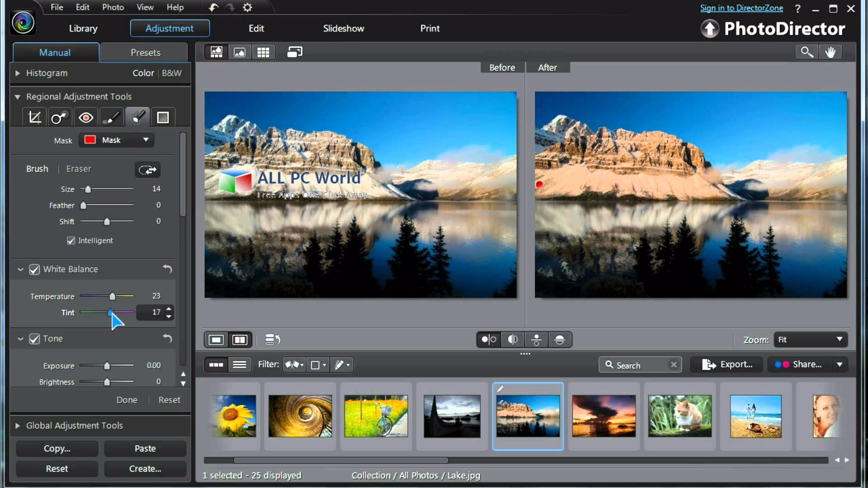Select the Eye tool for color selection

coord(86,117)
